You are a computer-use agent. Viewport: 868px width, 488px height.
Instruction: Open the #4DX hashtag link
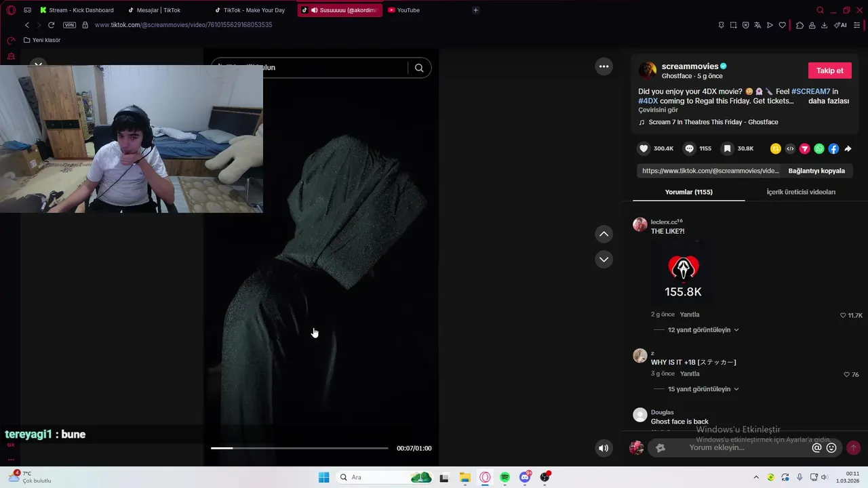[648, 101]
